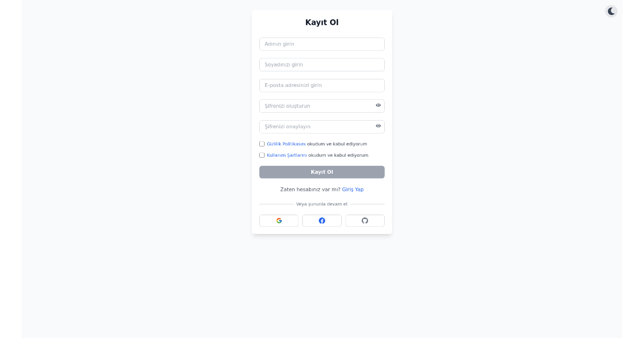Select the 'Soyadınızı girin' surname field

coord(322,64)
